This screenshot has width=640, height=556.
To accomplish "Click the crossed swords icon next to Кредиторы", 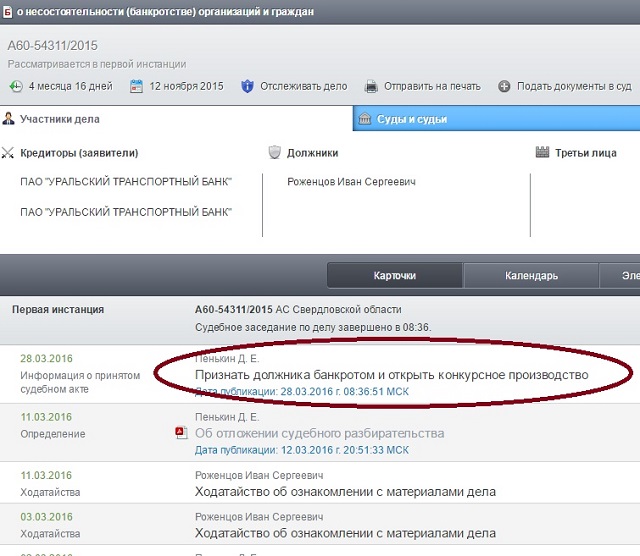I will point(9,153).
